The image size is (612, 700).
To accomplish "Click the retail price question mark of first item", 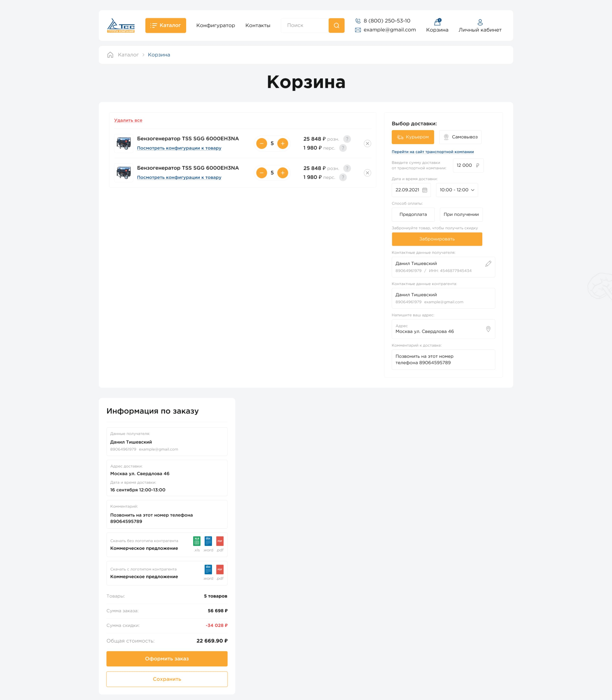I will tap(347, 139).
